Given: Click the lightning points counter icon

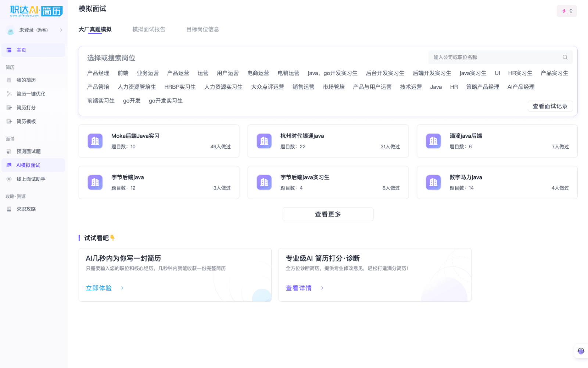Looking at the screenshot, I should 564,11.
